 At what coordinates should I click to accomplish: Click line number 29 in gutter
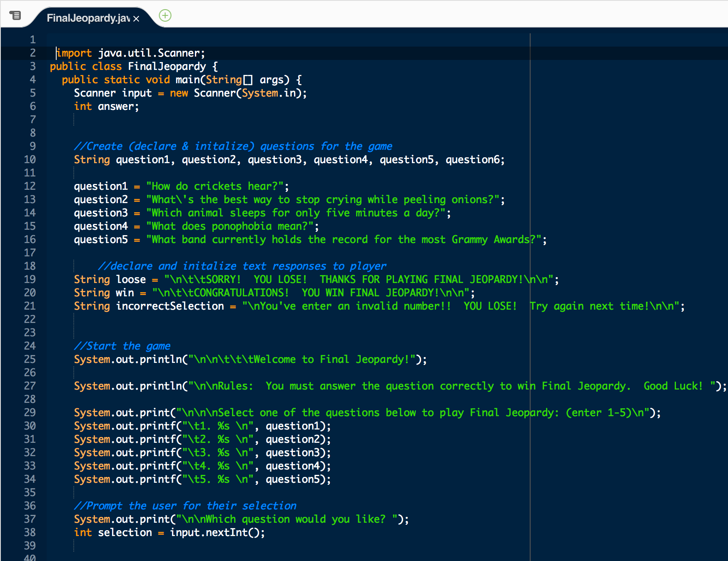(x=30, y=412)
